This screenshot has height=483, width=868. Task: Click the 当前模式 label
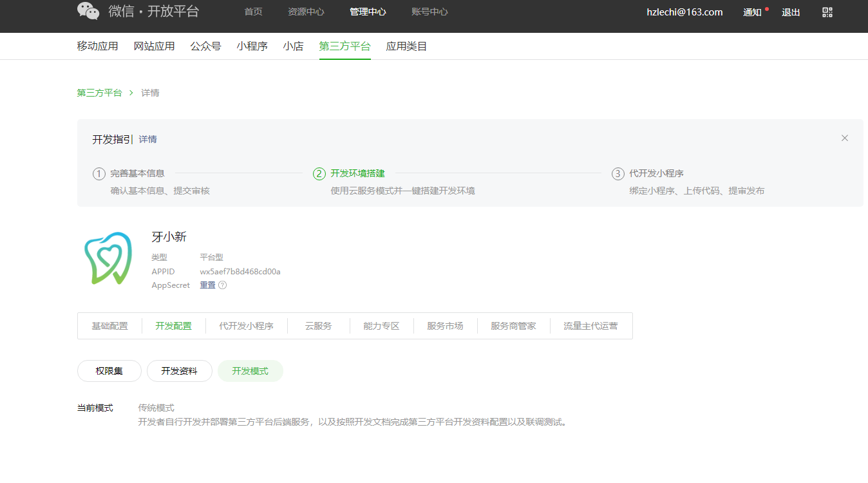[95, 408]
